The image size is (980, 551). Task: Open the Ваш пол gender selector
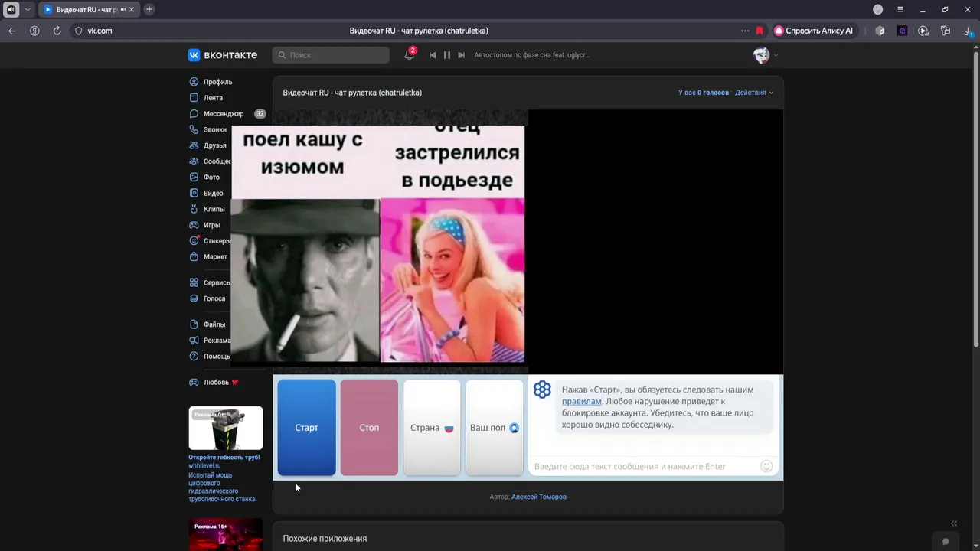point(495,428)
